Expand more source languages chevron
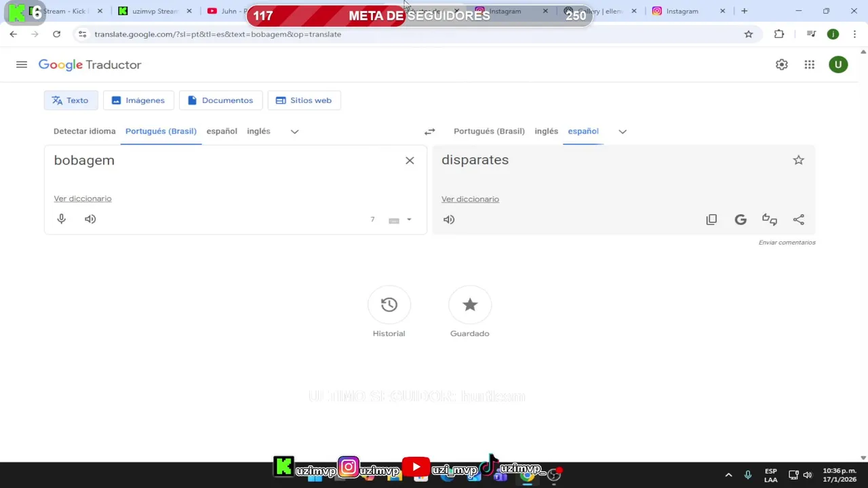Screen dimensions: 868x488 294,131
